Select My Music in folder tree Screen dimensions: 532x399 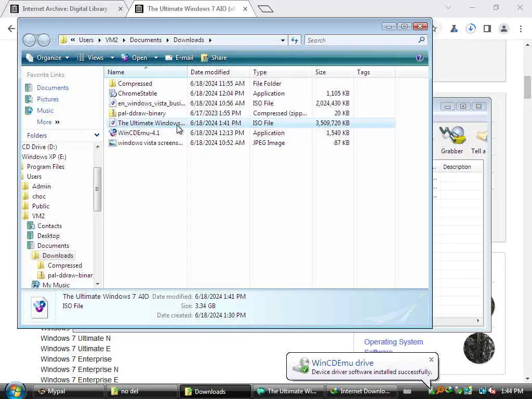coord(56,285)
